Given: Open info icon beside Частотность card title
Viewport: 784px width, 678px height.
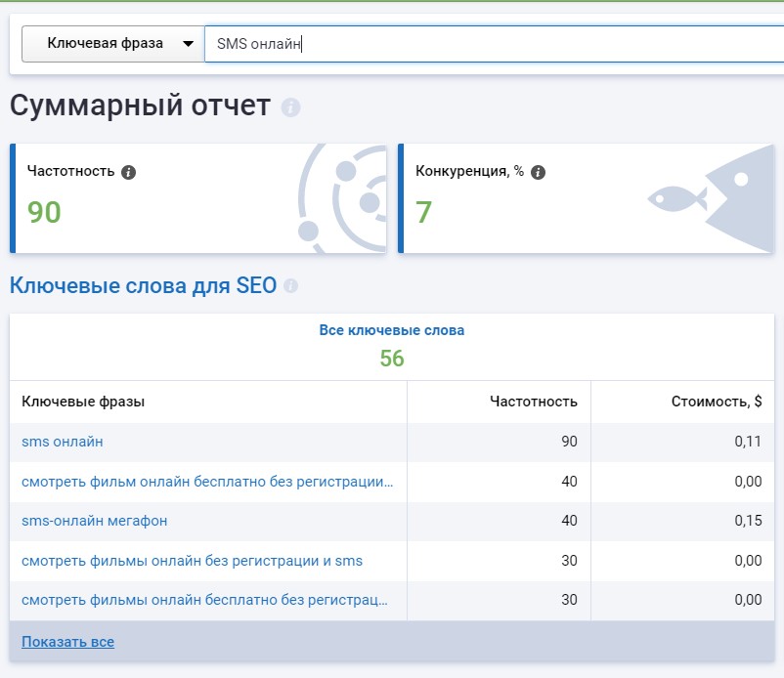Looking at the screenshot, I should 128,172.
